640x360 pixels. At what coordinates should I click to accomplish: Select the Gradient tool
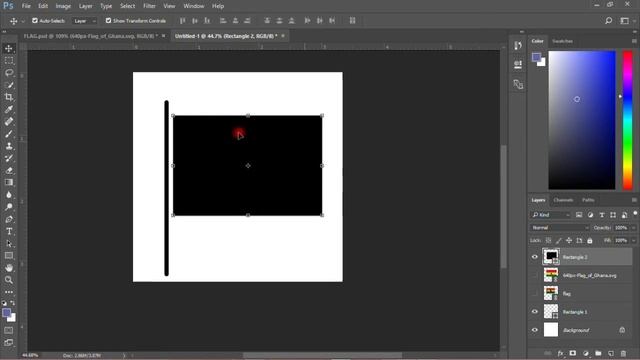coord(9,182)
